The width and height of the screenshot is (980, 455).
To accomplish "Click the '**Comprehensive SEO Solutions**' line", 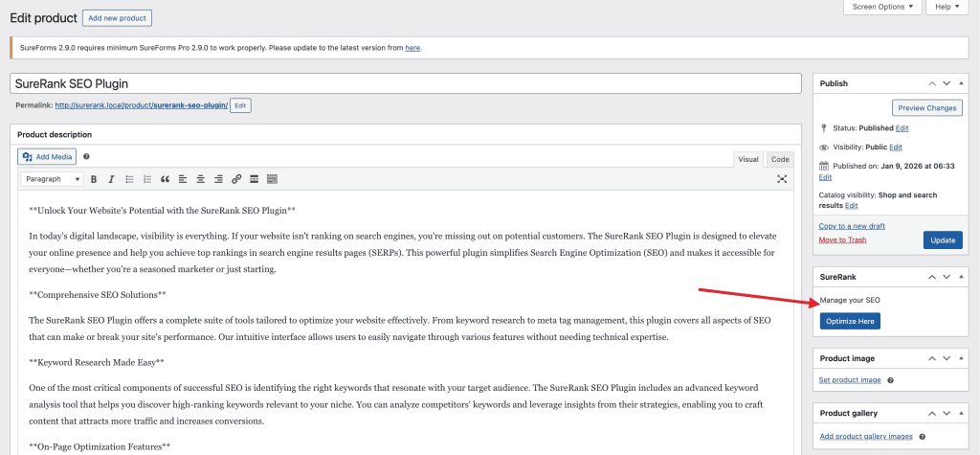I will pyautogui.click(x=98, y=293).
